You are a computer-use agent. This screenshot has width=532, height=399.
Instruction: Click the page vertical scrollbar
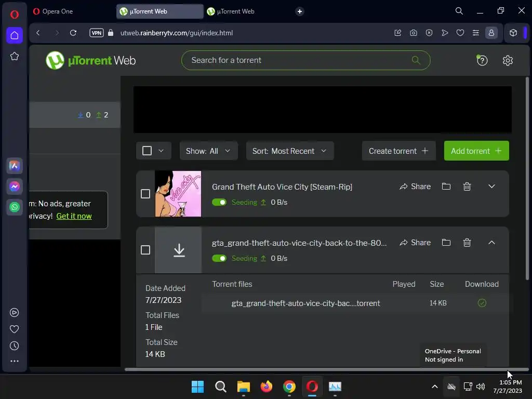click(527, 179)
